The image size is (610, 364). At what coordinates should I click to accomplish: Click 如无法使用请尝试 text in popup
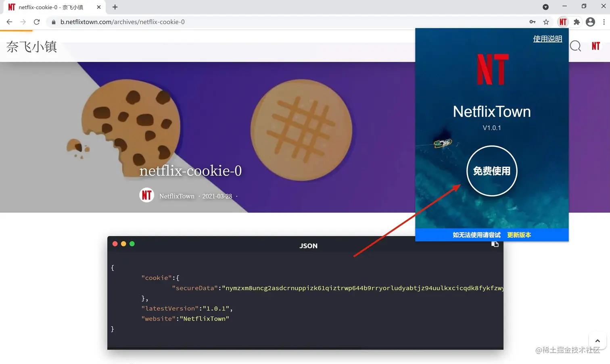coord(476,235)
